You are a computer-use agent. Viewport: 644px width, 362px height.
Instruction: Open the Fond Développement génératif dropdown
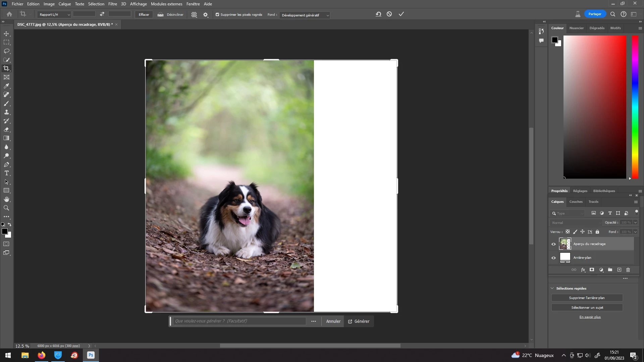305,15
